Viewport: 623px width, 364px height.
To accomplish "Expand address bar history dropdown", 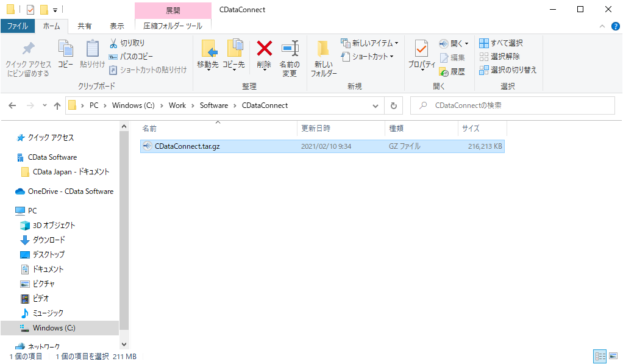I will tap(376, 105).
